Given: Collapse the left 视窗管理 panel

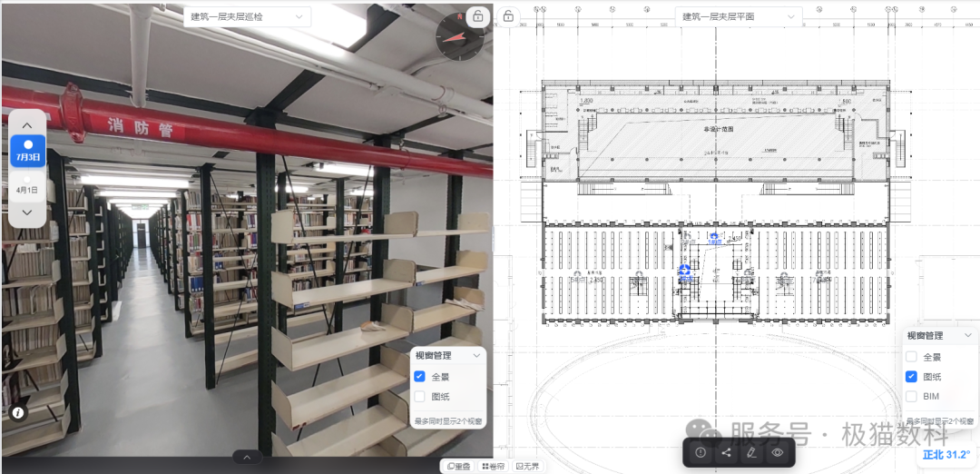Looking at the screenshot, I should (x=477, y=356).
